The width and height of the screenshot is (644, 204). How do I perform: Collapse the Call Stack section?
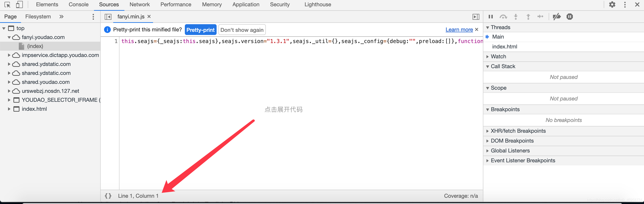pyautogui.click(x=563, y=66)
